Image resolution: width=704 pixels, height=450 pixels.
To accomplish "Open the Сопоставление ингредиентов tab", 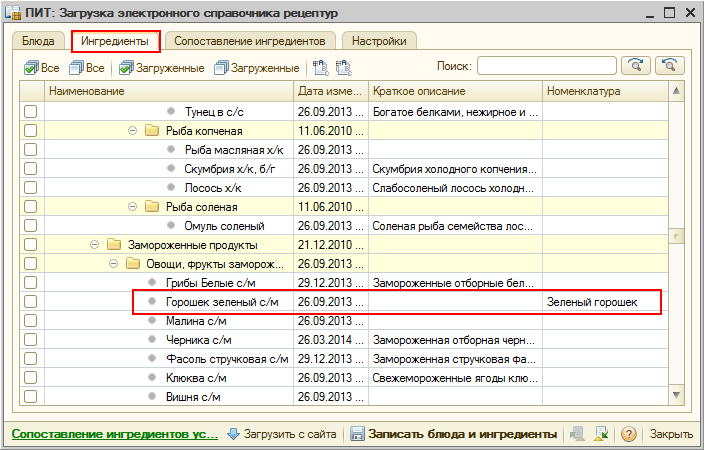I will [250, 41].
